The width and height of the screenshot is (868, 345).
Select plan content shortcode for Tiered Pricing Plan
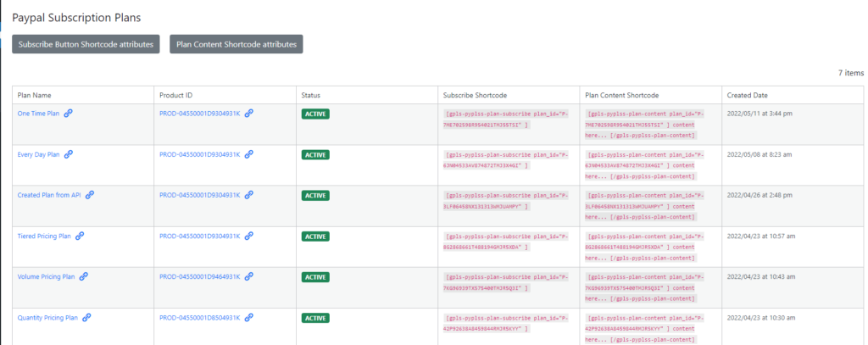pos(645,247)
